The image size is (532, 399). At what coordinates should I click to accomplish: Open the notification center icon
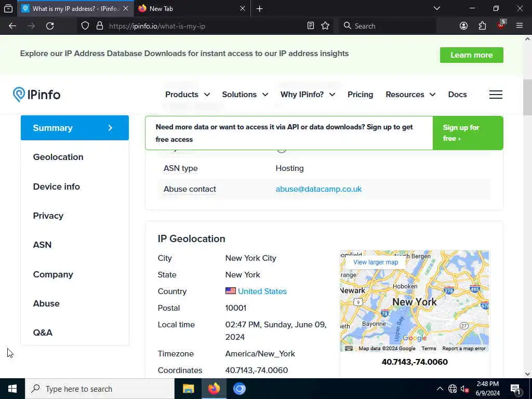[515, 389]
